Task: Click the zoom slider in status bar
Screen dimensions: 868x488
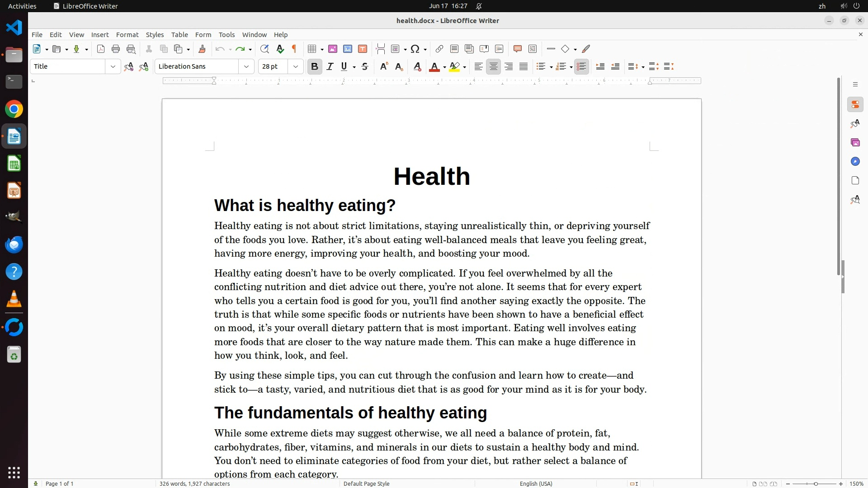Action: [x=816, y=483]
